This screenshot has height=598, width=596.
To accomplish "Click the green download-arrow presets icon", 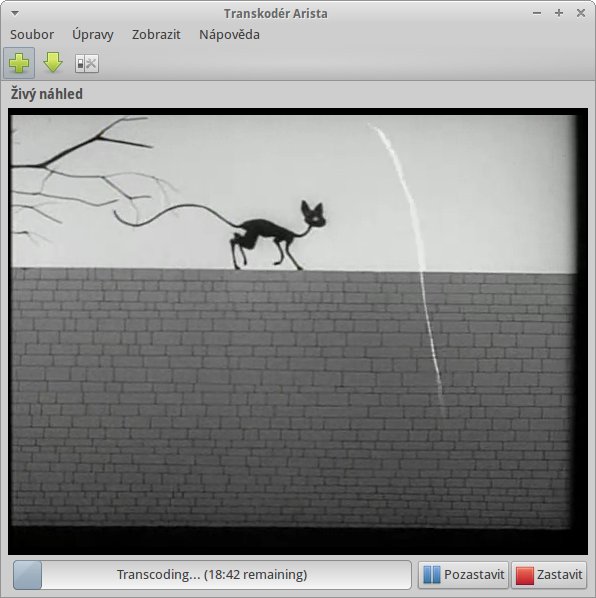I will [53, 63].
